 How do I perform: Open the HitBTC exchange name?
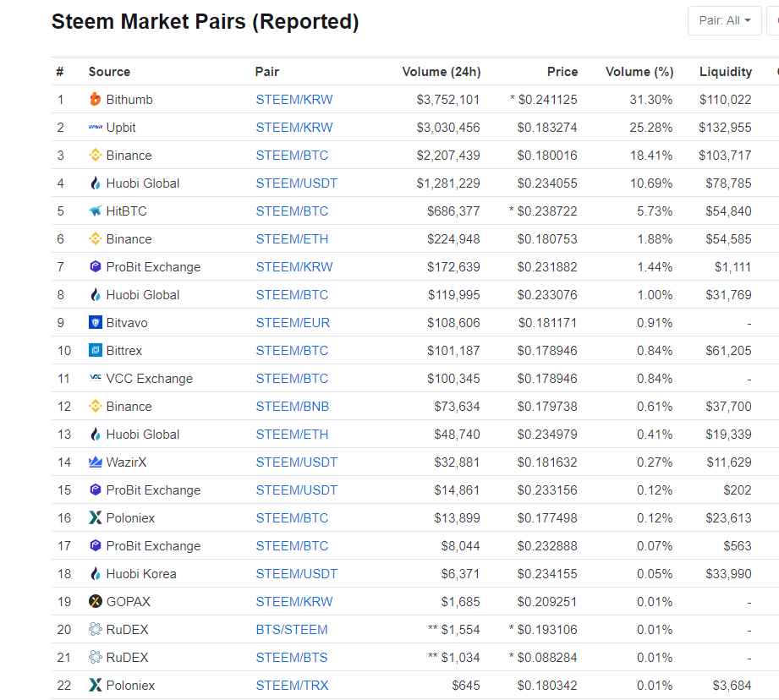click(126, 211)
